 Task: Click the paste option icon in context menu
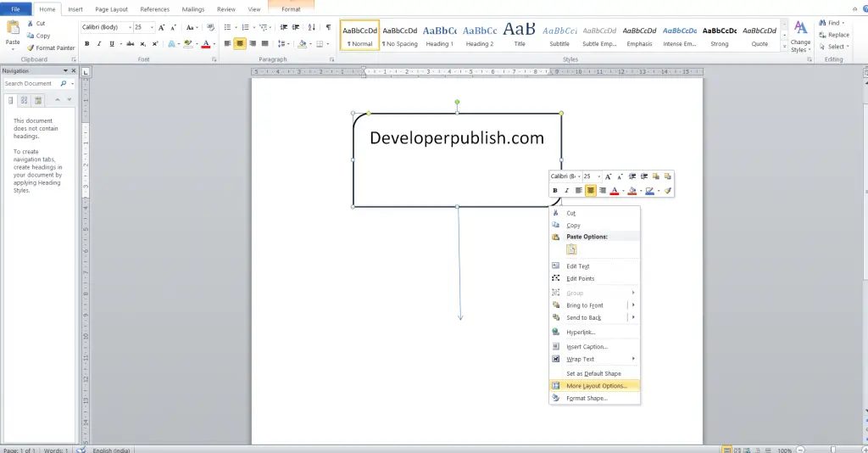coord(571,249)
